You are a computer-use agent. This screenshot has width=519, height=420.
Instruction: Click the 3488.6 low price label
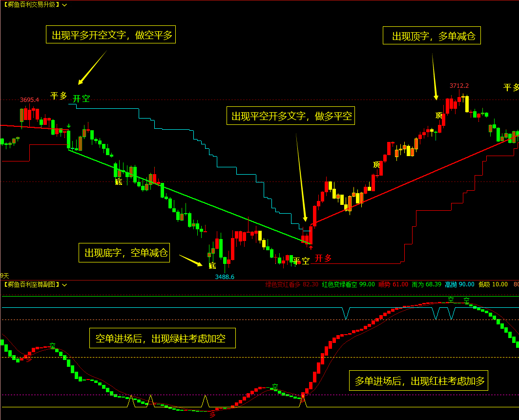225,276
